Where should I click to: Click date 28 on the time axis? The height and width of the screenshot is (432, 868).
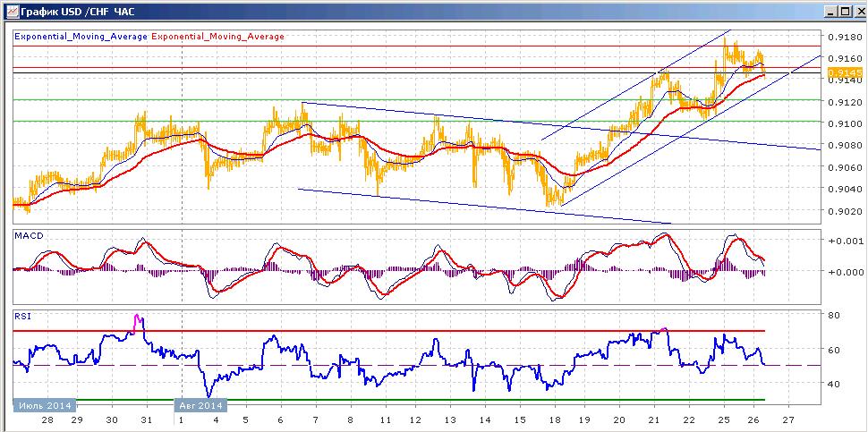tap(48, 420)
